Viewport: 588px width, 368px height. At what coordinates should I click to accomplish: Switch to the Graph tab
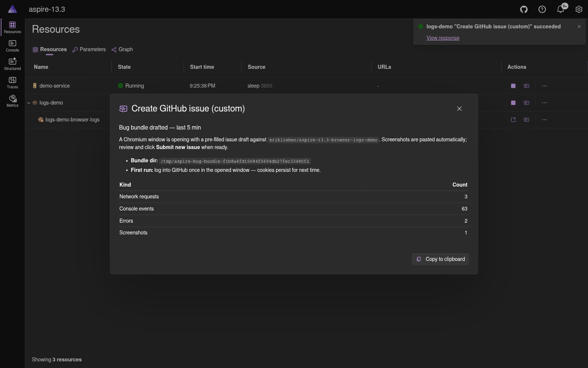point(122,49)
